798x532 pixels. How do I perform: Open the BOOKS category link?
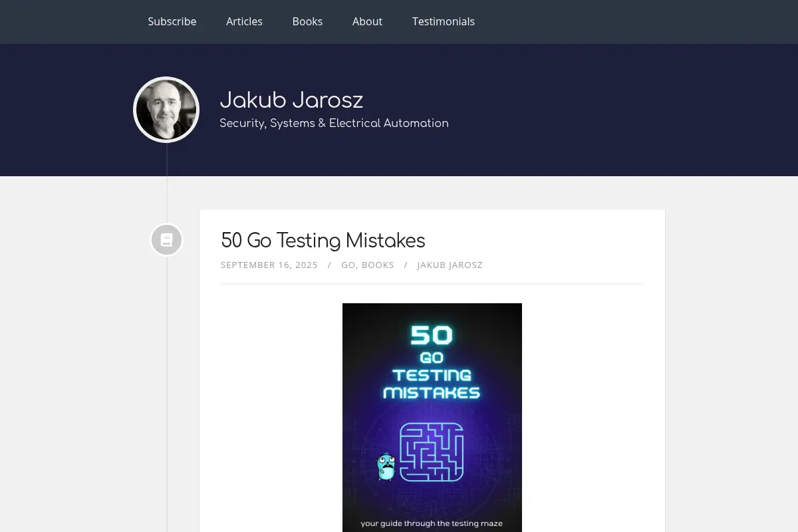click(378, 265)
